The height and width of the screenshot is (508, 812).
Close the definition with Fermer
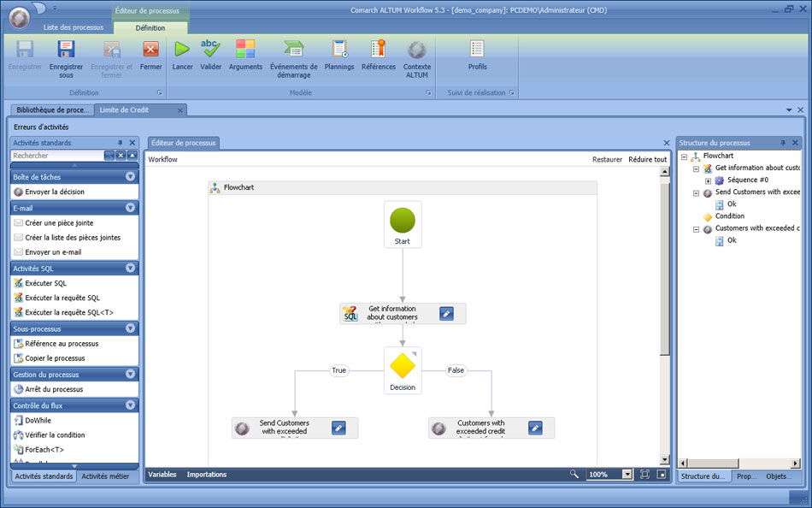[150, 55]
